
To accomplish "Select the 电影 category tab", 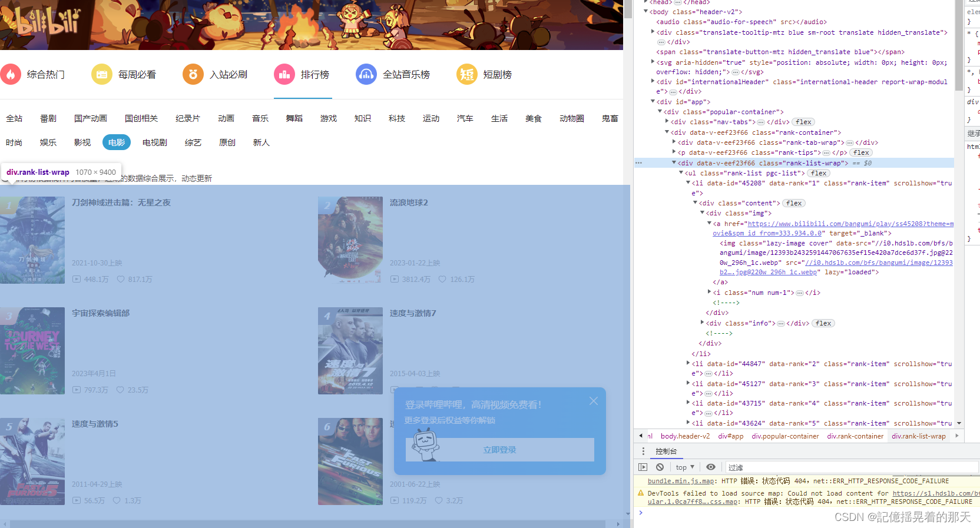I will tap(117, 142).
